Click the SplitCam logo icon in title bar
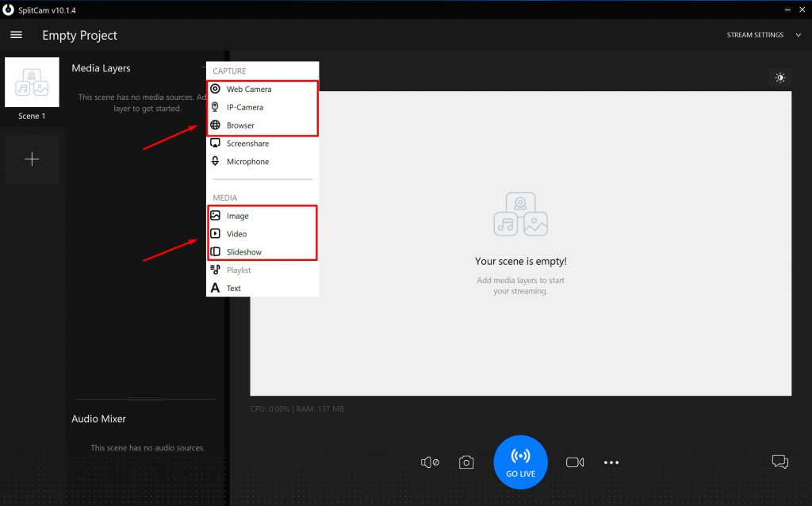The width and height of the screenshot is (812, 506). pos(8,10)
